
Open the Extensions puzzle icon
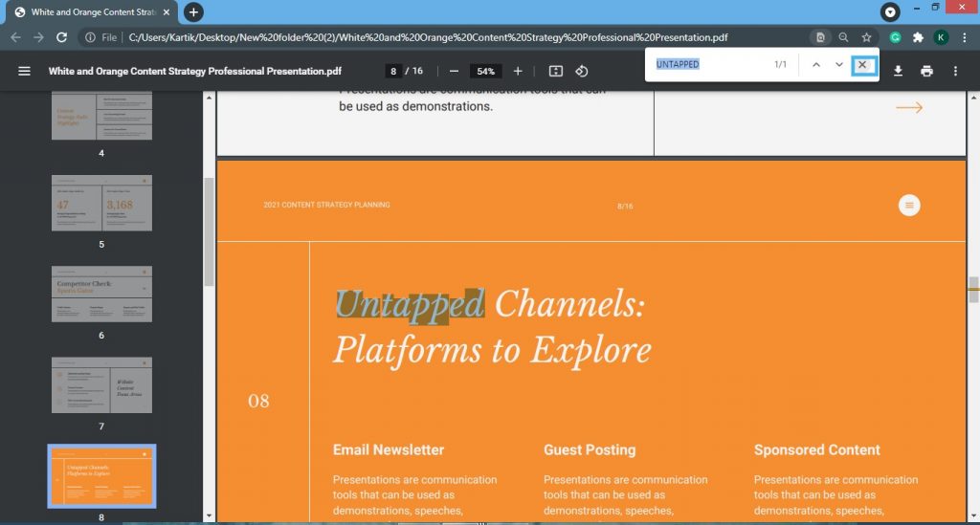918,37
